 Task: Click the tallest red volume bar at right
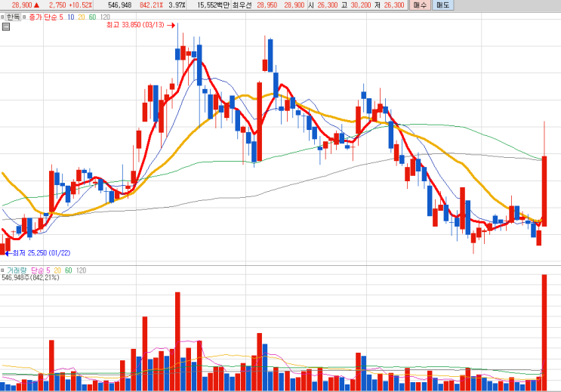(x=544, y=332)
